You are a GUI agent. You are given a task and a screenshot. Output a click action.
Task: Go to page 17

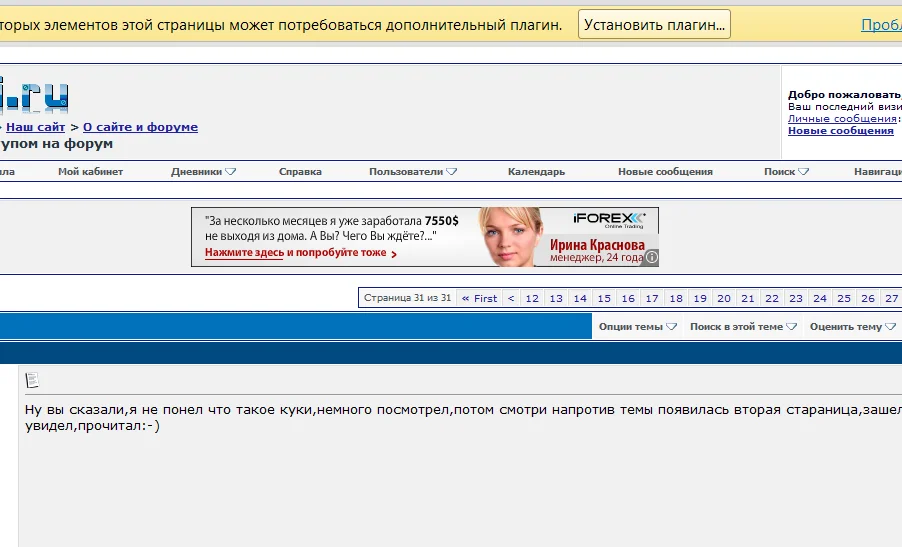pyautogui.click(x=652, y=298)
